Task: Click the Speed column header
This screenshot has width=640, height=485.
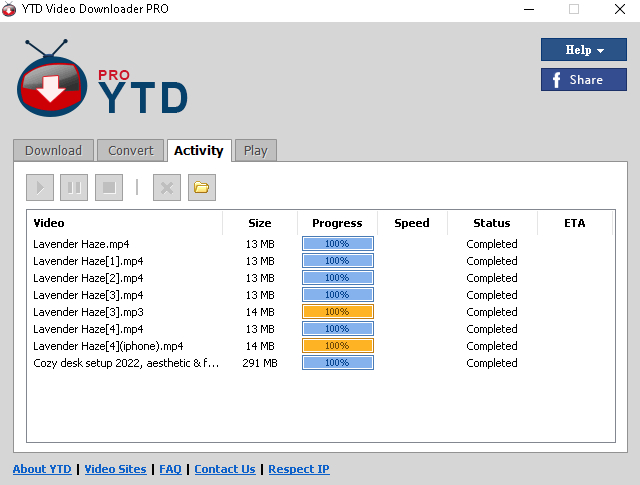Action: [x=412, y=223]
